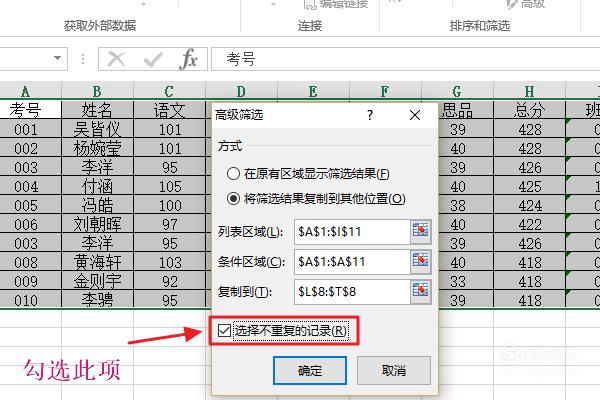
Task: Click the cell with name 刘朝晖
Action: pos(97,224)
